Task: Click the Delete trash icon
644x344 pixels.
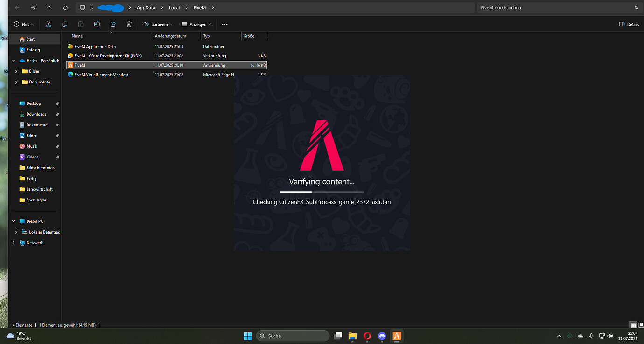Action: point(129,24)
